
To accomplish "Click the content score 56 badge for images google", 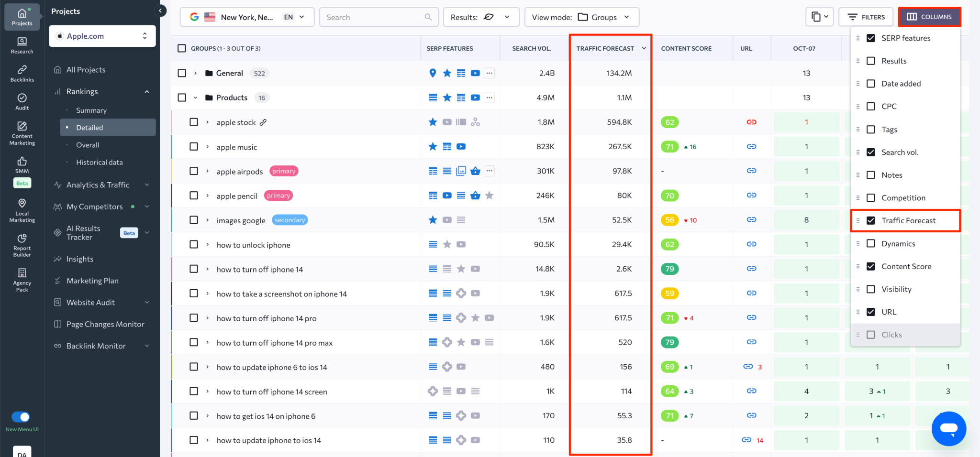I will [x=669, y=220].
